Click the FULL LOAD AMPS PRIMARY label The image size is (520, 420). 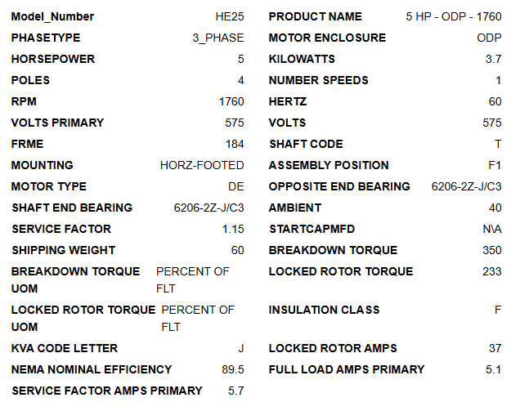347,369
